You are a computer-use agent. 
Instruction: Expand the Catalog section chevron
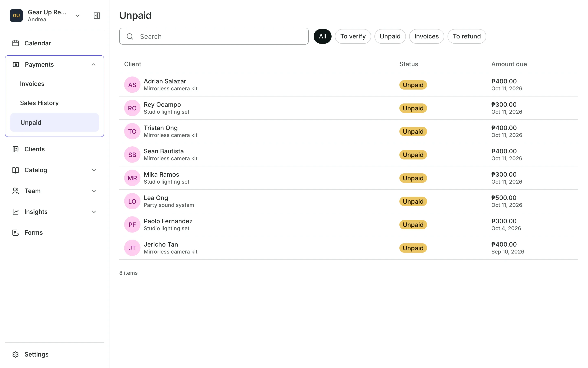[94, 170]
